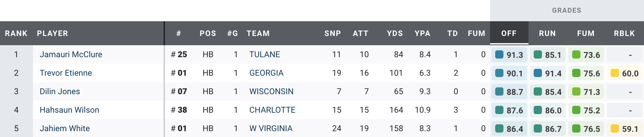The height and width of the screenshot is (137, 644).
Task: Sort by the YPA column header
Action: tap(422, 34)
